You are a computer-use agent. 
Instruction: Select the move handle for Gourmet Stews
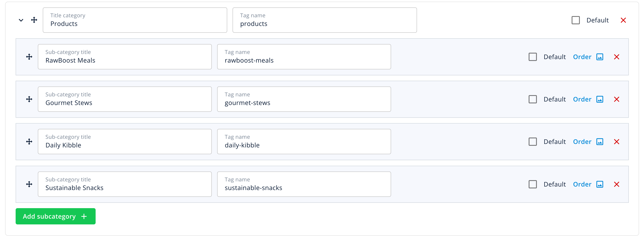pos(29,99)
